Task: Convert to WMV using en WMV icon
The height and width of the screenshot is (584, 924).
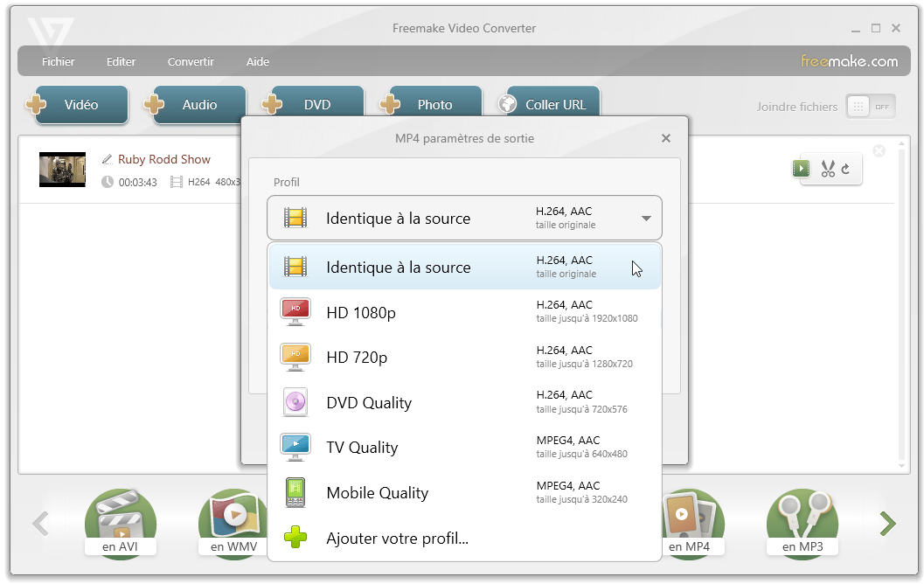Action: pyautogui.click(x=234, y=524)
